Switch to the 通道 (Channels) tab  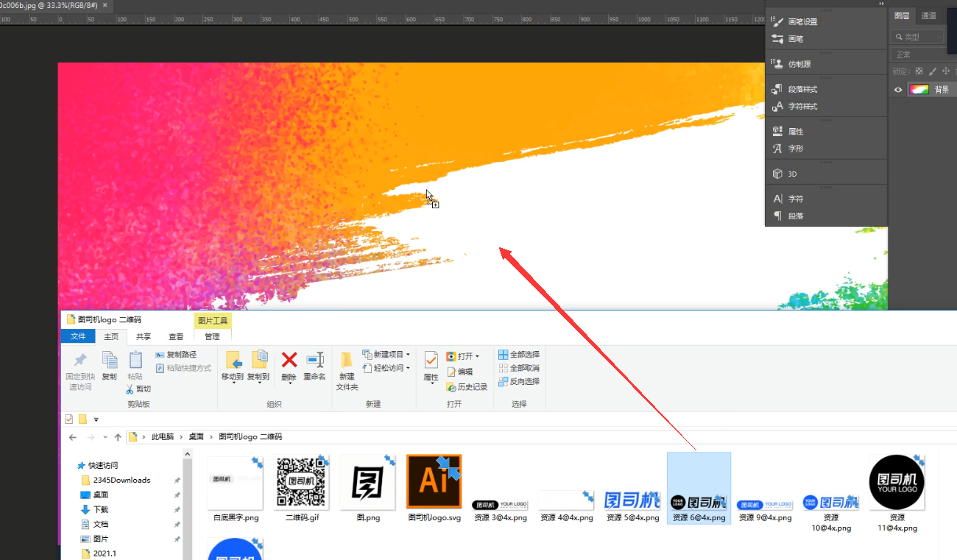click(x=929, y=15)
